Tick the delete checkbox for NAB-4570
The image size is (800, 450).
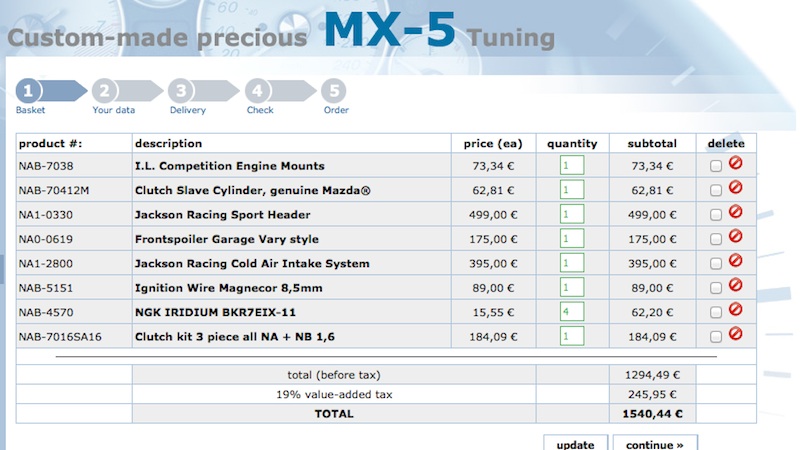[x=716, y=312]
